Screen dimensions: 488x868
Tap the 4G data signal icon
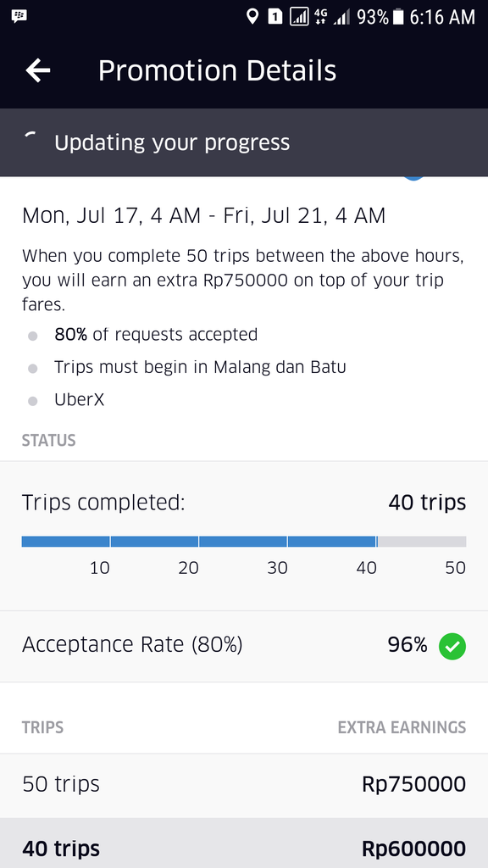click(x=320, y=17)
